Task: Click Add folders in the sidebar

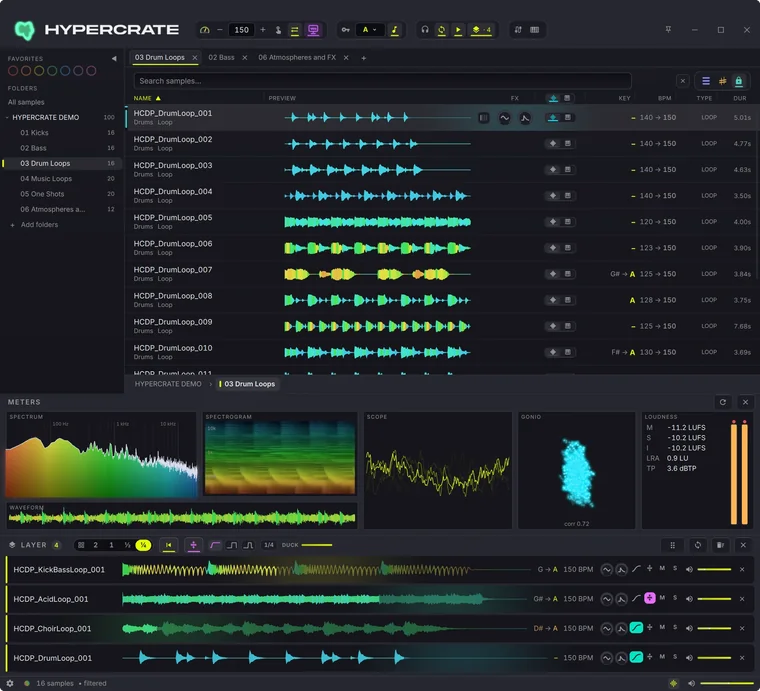Action: tap(39, 224)
